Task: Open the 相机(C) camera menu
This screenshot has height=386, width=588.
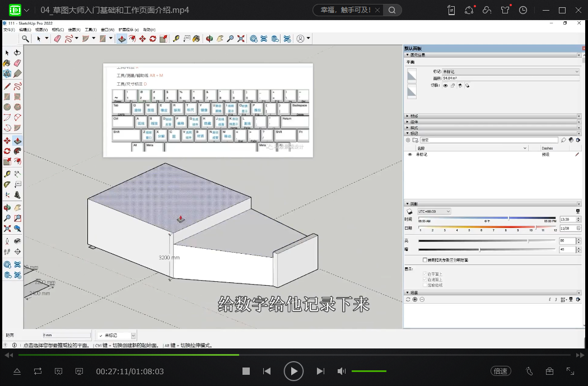Action: click(x=57, y=29)
